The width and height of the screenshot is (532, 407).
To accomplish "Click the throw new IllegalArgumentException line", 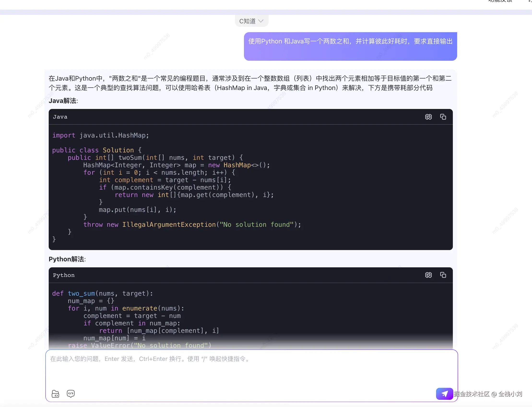I will point(192,225).
